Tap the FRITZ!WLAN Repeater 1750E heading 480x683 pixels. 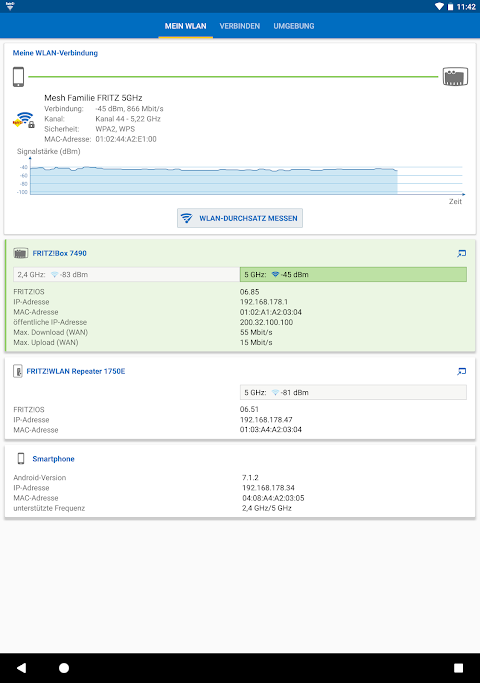(76, 371)
